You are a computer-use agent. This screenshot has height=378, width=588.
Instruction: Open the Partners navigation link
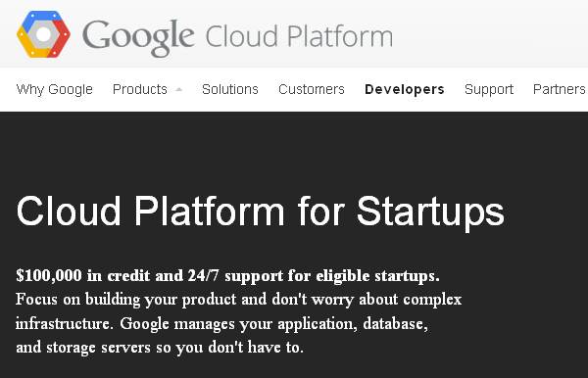click(560, 89)
